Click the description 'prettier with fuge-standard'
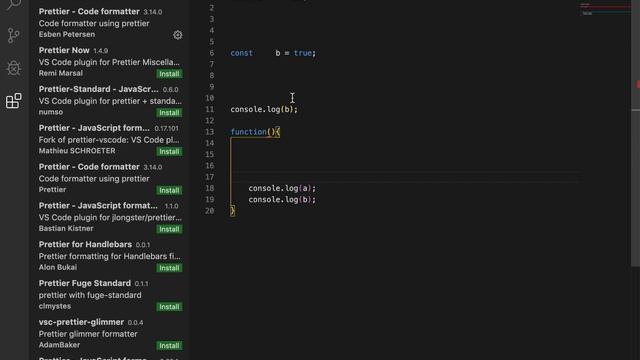The width and height of the screenshot is (640, 360). [90, 295]
